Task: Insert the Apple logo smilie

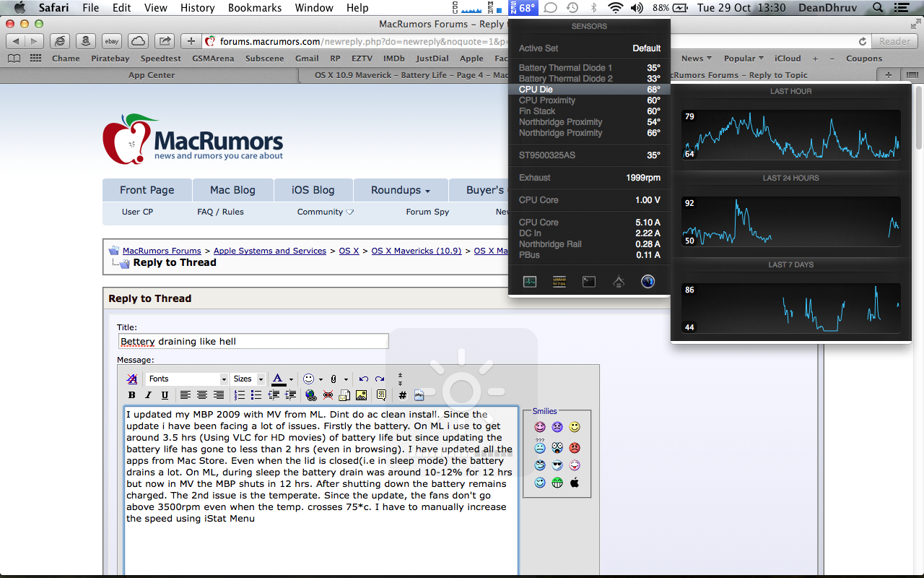Action: click(x=575, y=483)
